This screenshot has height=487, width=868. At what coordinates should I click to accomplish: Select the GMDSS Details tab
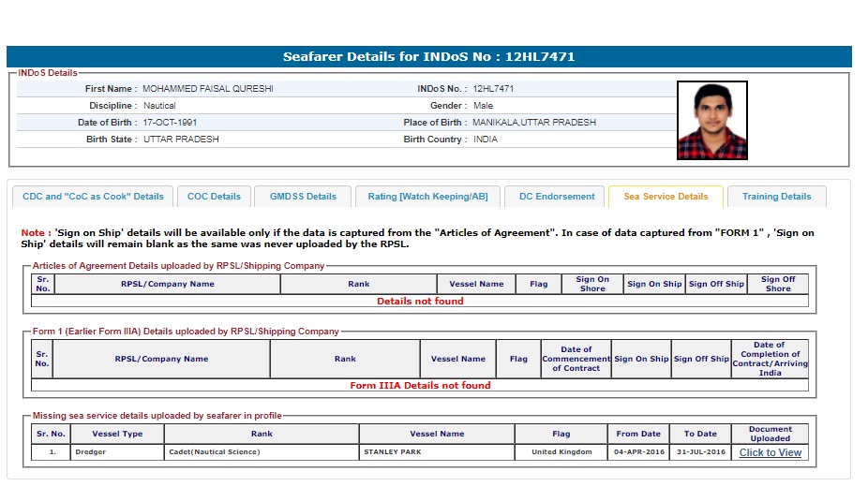click(x=303, y=197)
